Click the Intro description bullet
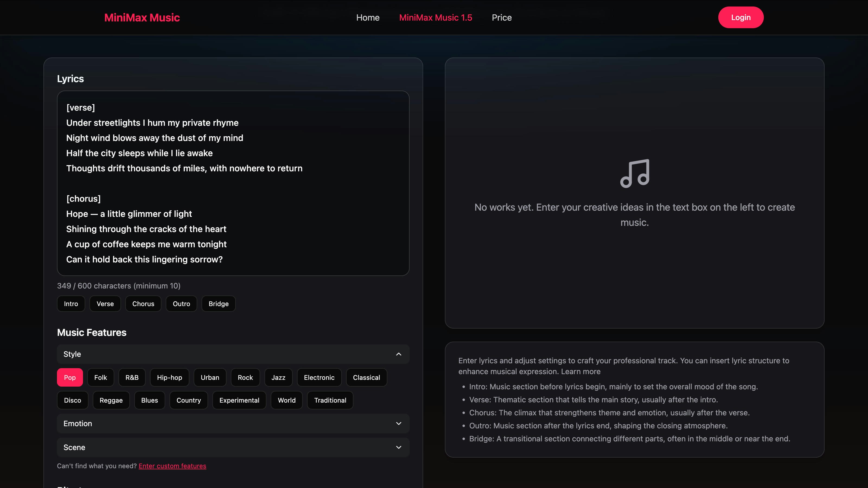The image size is (868, 488). (x=613, y=387)
